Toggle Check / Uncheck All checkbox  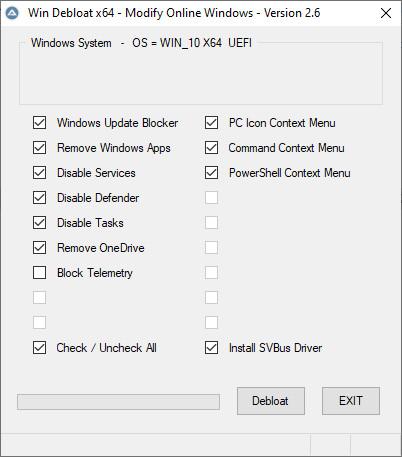point(40,348)
